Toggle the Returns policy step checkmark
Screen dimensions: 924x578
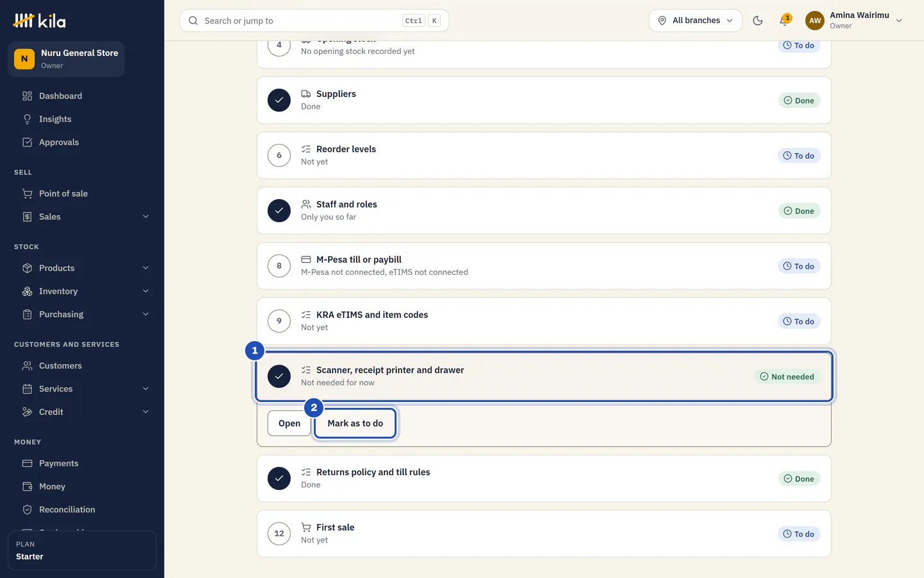pyautogui.click(x=279, y=478)
